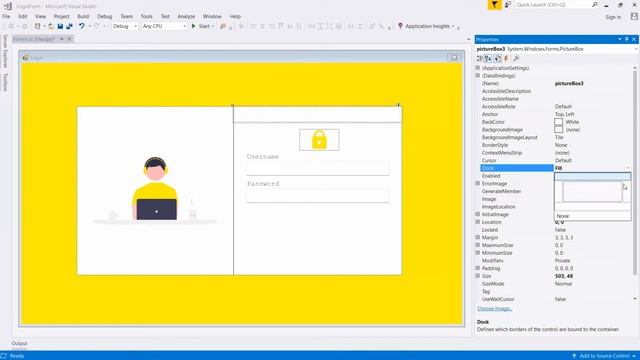This screenshot has height=360, width=640.
Task: Expand the (ApplicationSettings) property group
Action: [x=478, y=68]
